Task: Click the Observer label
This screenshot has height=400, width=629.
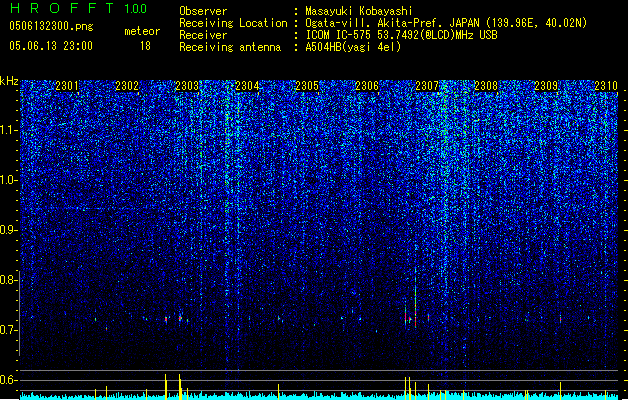Action: pyautogui.click(x=203, y=11)
